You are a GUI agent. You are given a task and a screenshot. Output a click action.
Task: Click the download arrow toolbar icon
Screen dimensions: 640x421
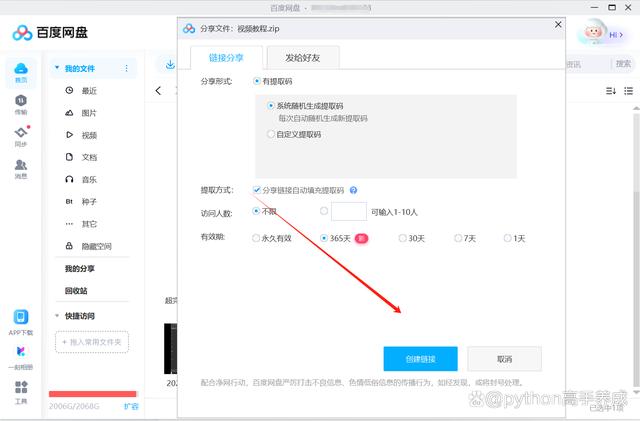coord(170,65)
